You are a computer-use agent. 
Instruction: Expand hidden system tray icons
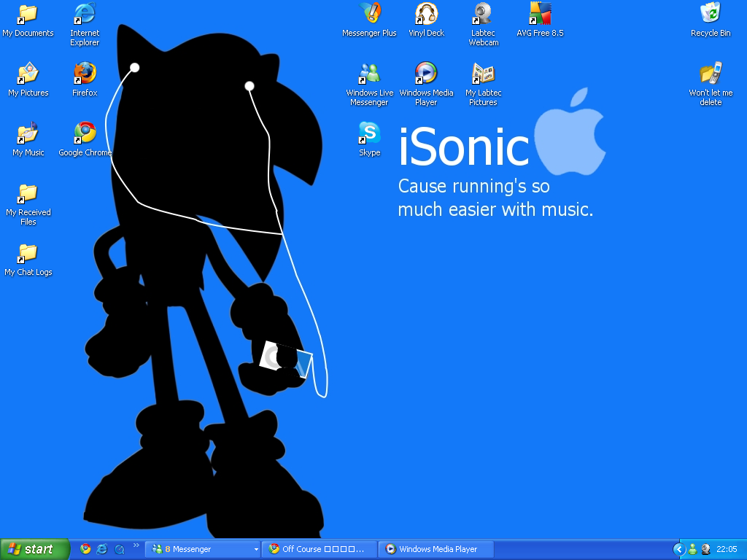tap(679, 549)
